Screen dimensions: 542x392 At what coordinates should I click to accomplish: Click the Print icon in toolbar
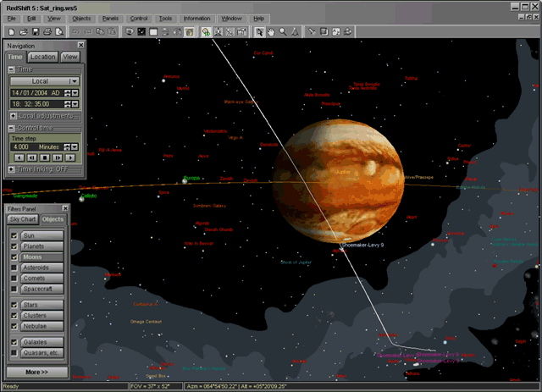pos(47,31)
